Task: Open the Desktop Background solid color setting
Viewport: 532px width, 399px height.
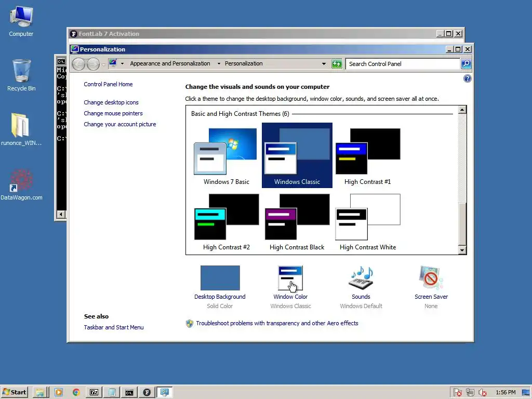Action: tap(220, 287)
